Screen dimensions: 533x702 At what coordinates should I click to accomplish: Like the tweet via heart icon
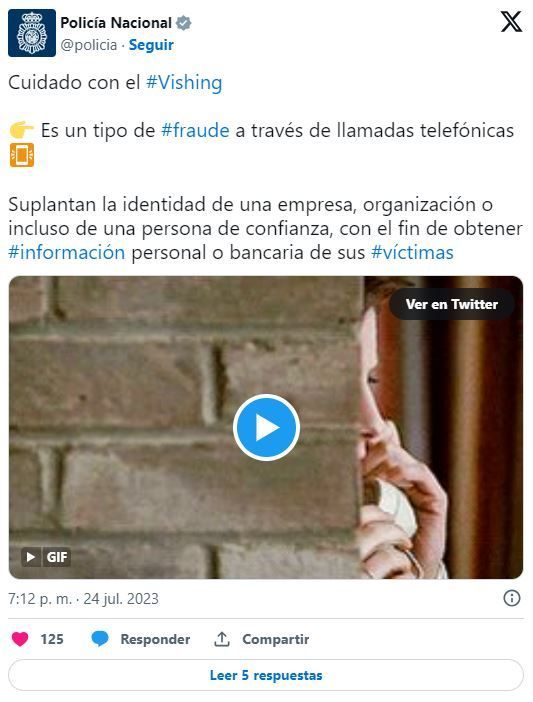coord(20,639)
